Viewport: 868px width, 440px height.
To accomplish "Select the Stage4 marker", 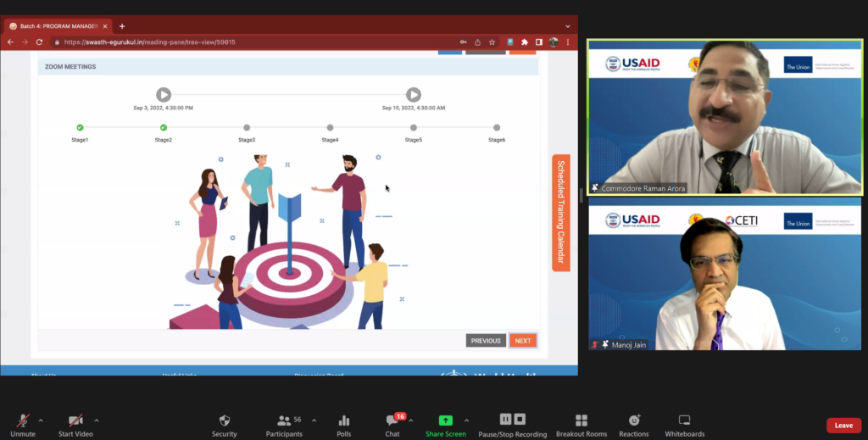I will point(330,128).
